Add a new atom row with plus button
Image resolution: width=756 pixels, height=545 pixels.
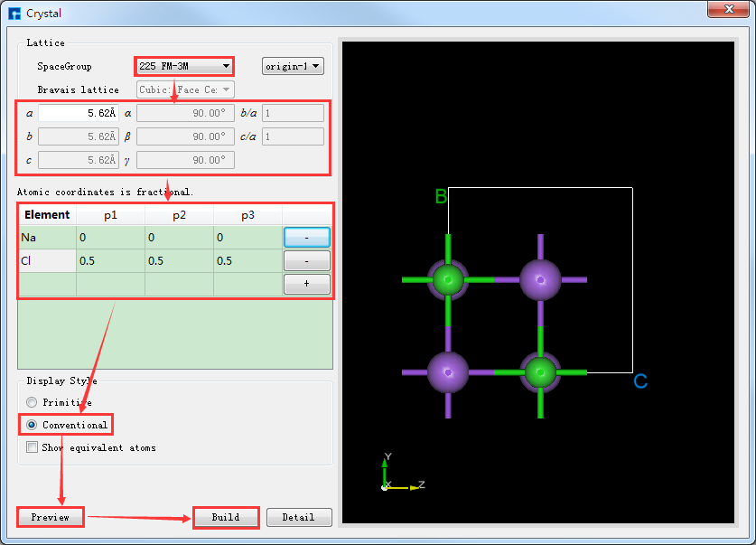tap(306, 284)
